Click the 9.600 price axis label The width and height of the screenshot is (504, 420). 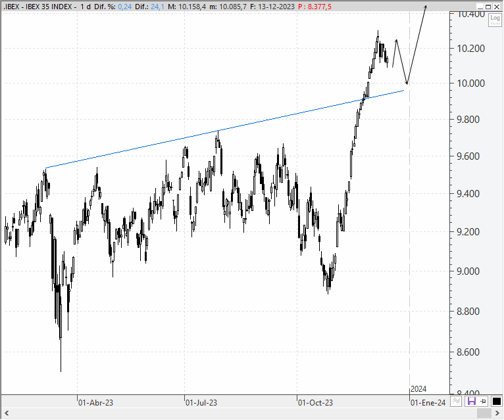pyautogui.click(x=468, y=156)
